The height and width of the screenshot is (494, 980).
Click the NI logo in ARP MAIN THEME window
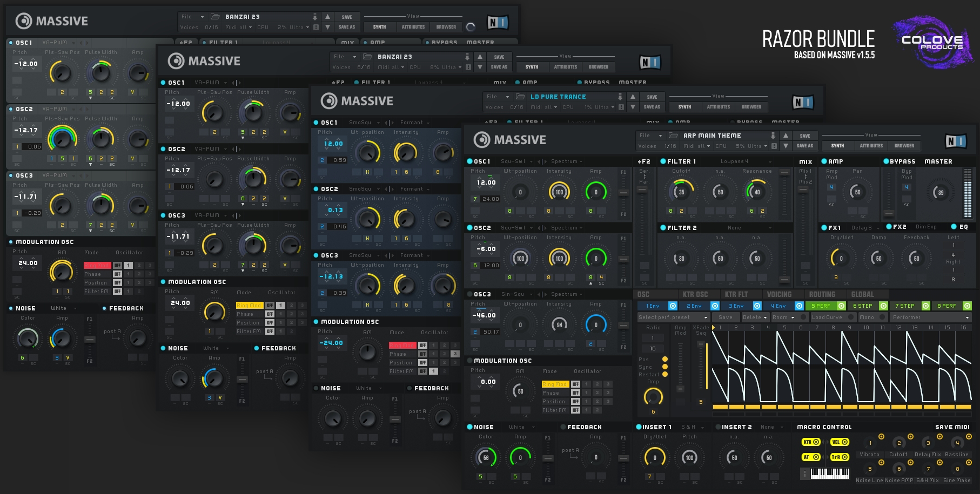[955, 141]
